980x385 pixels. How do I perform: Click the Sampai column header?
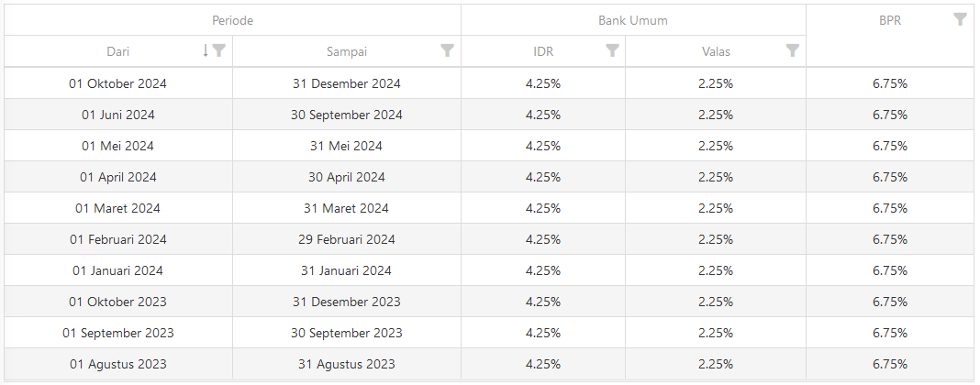click(x=347, y=51)
